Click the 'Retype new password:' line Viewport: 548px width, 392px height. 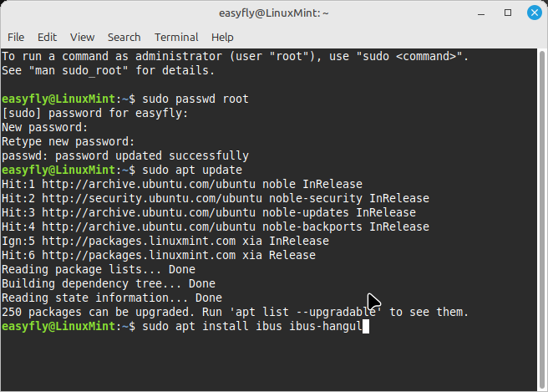pyautogui.click(x=68, y=141)
